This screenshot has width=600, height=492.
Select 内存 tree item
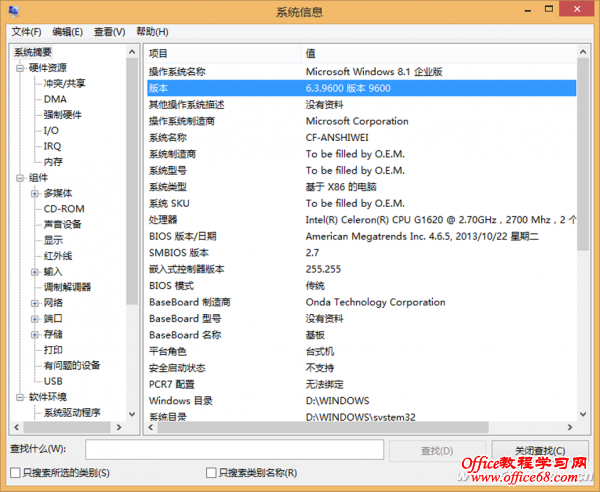coord(53,162)
